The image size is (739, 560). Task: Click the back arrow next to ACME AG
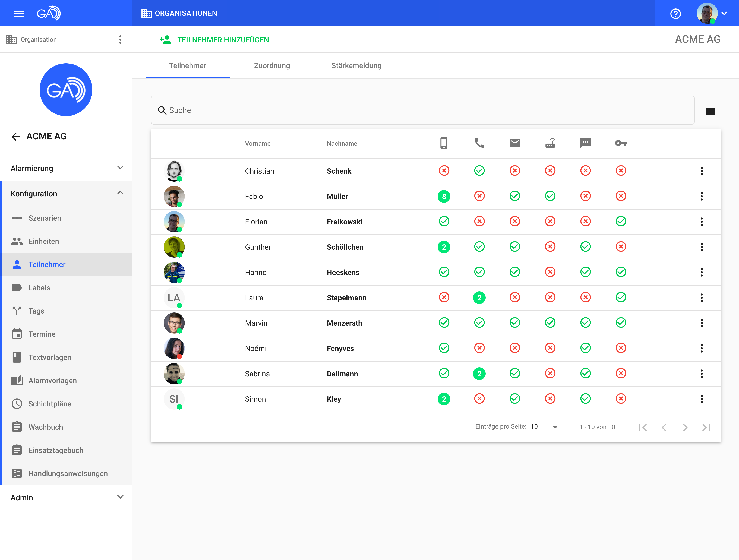(16, 137)
